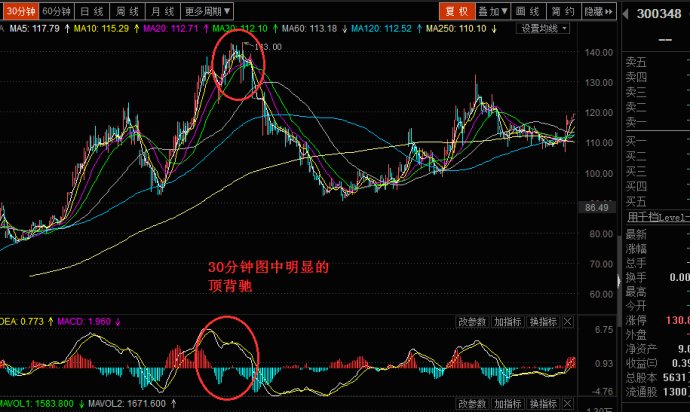Click the 画线 drawing tool button
Image resolution: width=690 pixels, height=412 pixels.
click(529, 11)
